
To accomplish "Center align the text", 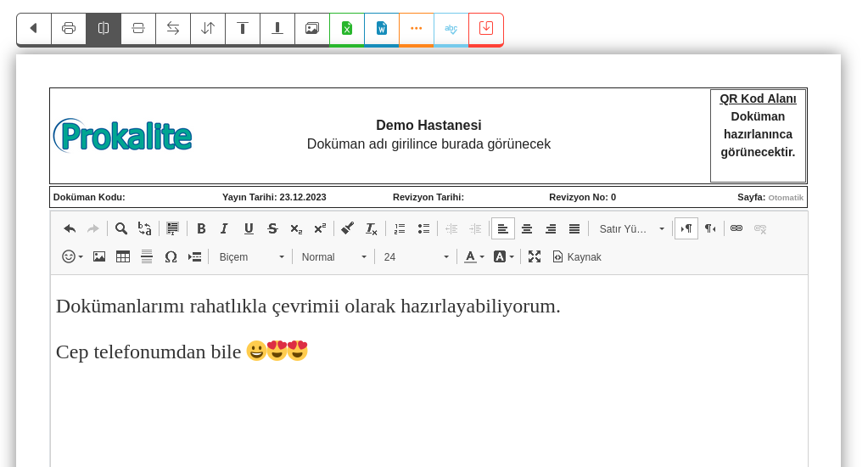I will click(x=527, y=228).
